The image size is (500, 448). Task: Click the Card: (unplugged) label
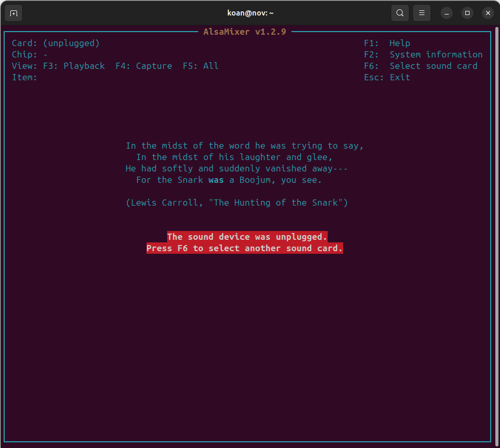tap(55, 43)
